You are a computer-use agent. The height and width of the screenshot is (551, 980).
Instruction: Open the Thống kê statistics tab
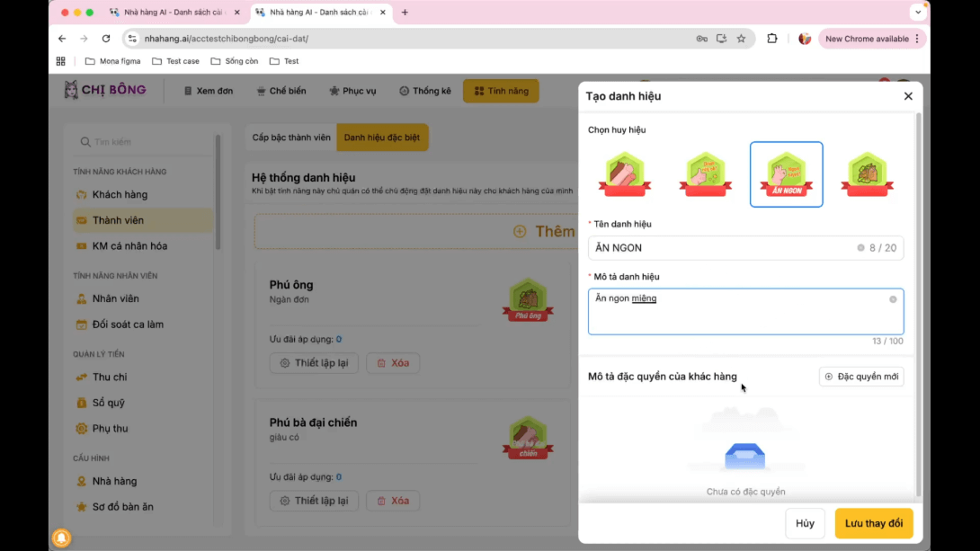click(425, 91)
